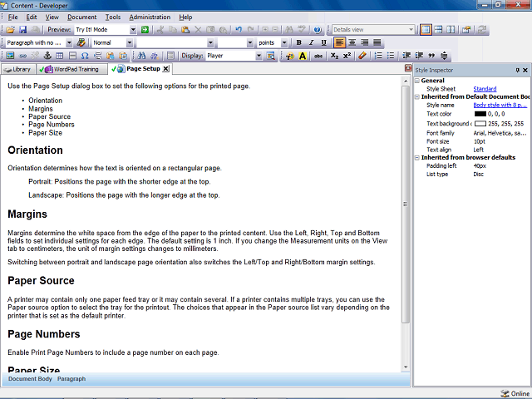Click the white Text background swatch
Screen dimensions: 532x399
[480, 124]
